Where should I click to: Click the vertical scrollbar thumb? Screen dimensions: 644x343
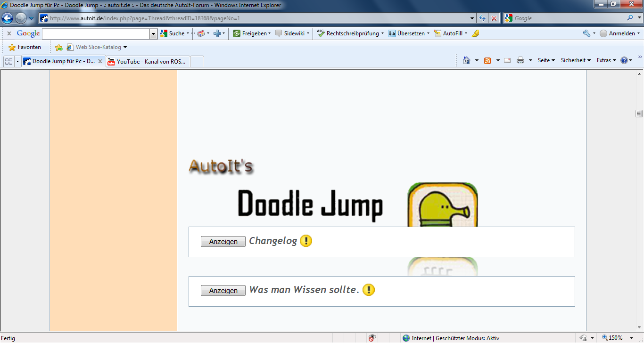coord(639,114)
